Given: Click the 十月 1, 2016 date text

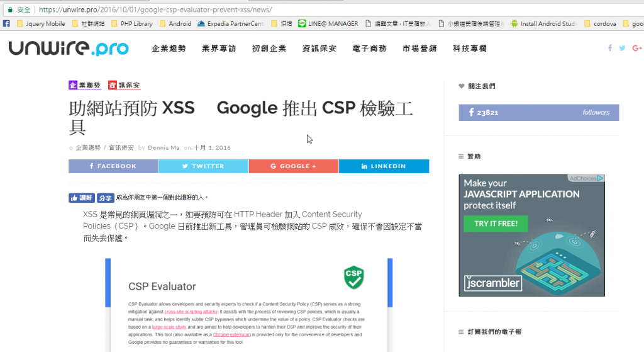Looking at the screenshot, I should pyautogui.click(x=212, y=147).
